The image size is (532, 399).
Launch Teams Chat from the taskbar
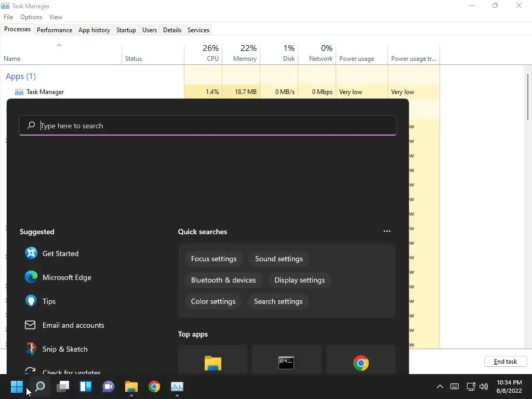click(109, 387)
